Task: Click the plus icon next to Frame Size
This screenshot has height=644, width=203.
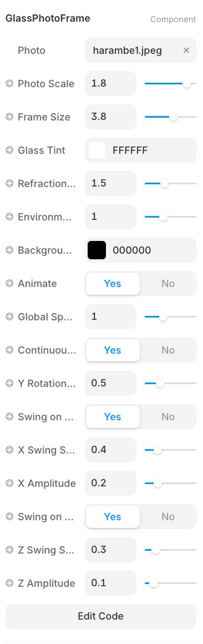Action: pos(9,117)
